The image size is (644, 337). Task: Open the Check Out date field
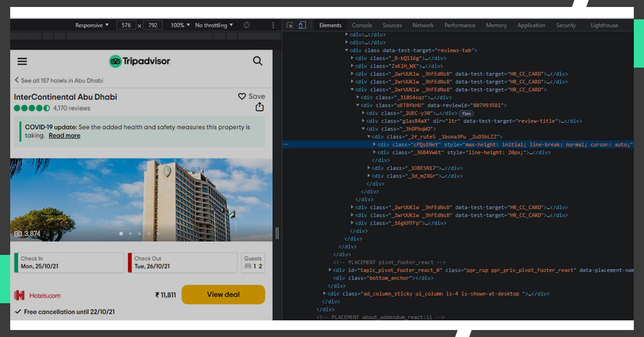pos(182,262)
